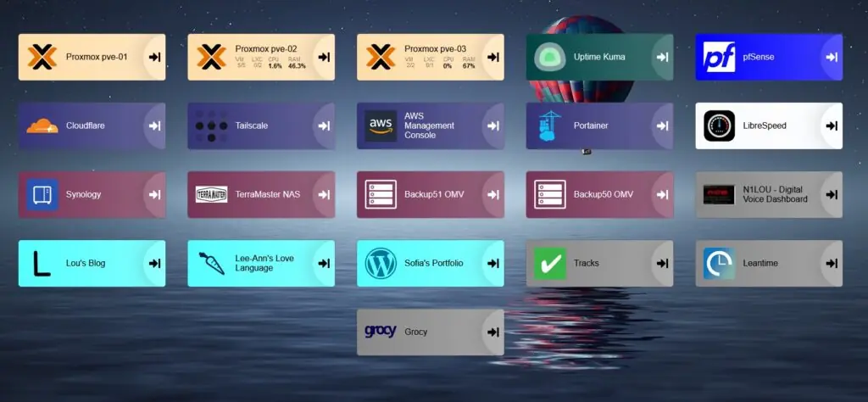Click the Synology NAS icon

42,194
